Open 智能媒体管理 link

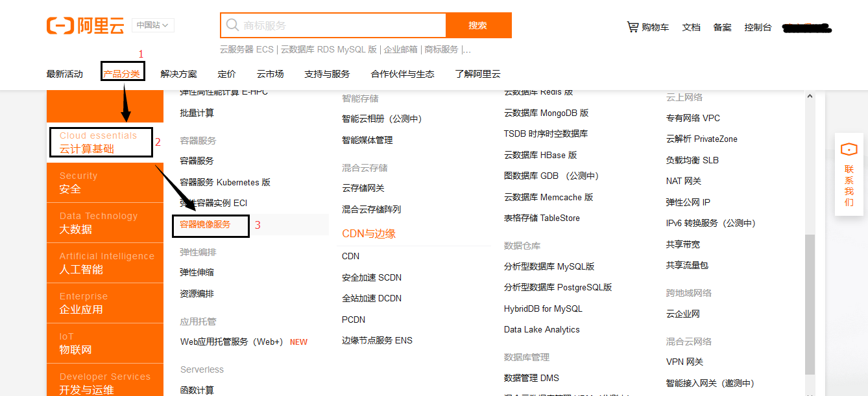(x=367, y=140)
